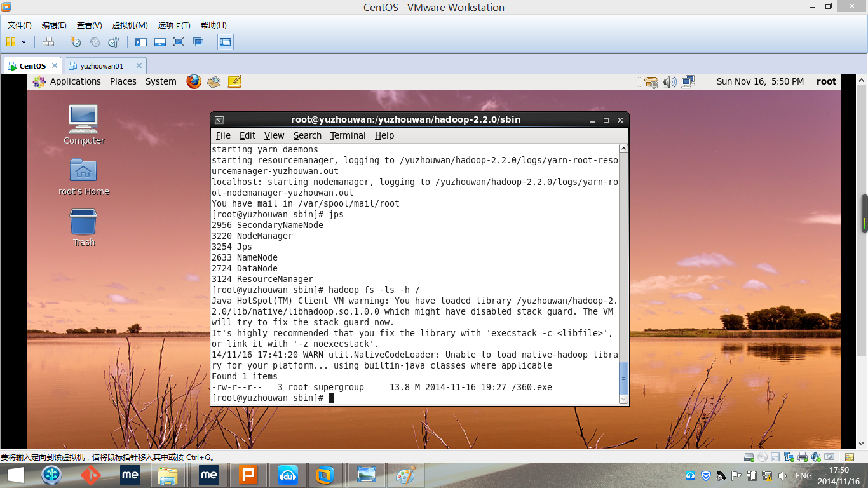Take a snapshot of the virtual machine
The image size is (868, 488).
[x=76, y=42]
